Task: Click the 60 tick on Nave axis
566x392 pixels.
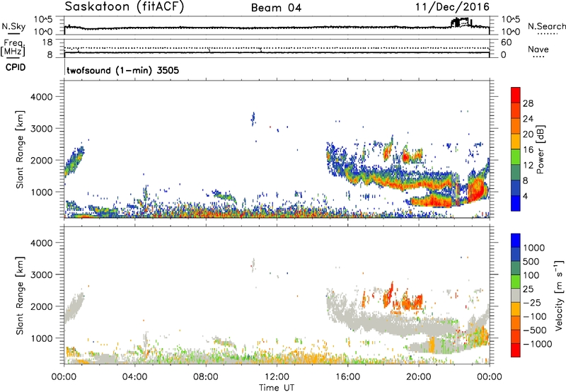Action: (x=507, y=42)
